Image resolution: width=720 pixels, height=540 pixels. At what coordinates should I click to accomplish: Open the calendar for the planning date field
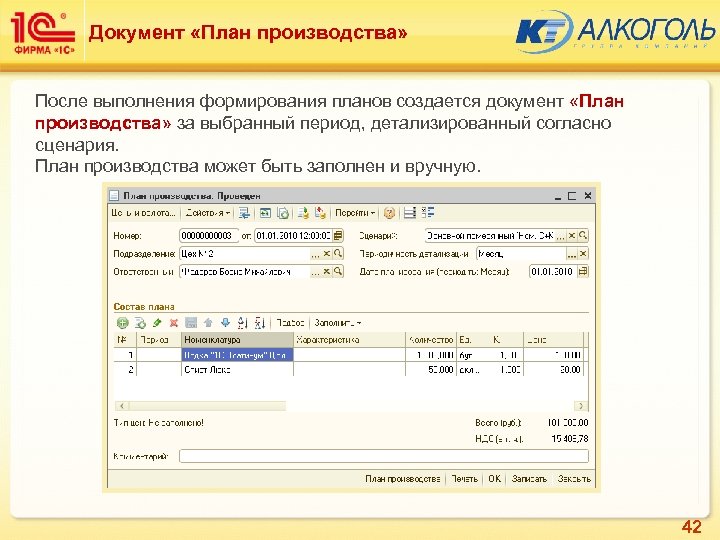tap(583, 271)
